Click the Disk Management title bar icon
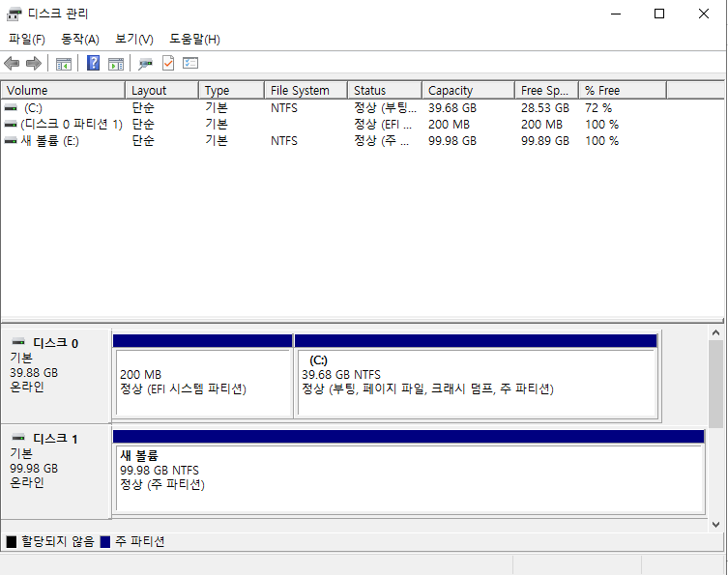This screenshot has height=575, width=728. click(x=14, y=14)
